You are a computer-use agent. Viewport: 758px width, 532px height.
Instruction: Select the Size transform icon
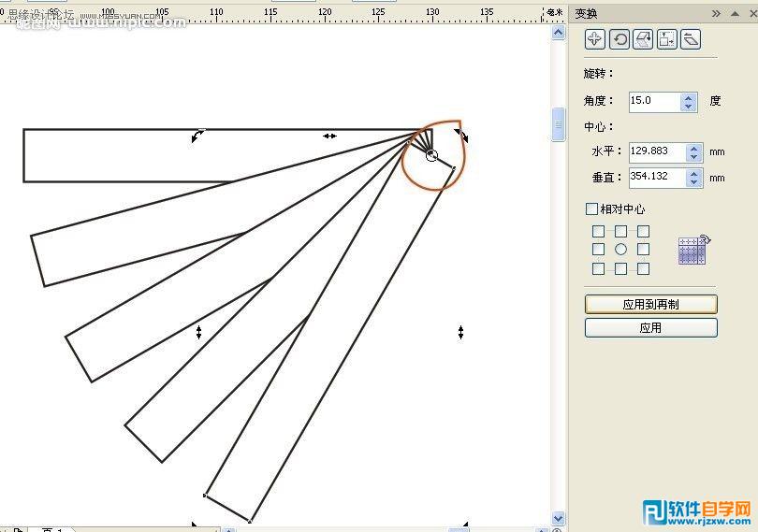(666, 38)
